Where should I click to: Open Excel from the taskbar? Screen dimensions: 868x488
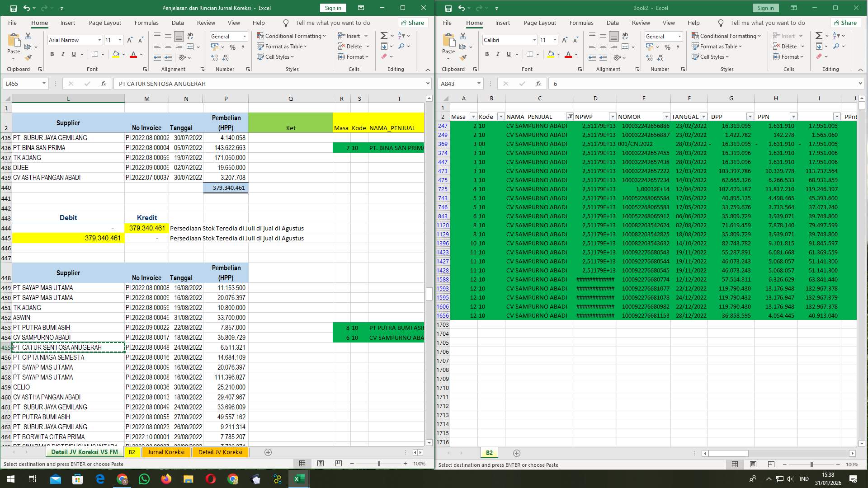[x=299, y=479]
